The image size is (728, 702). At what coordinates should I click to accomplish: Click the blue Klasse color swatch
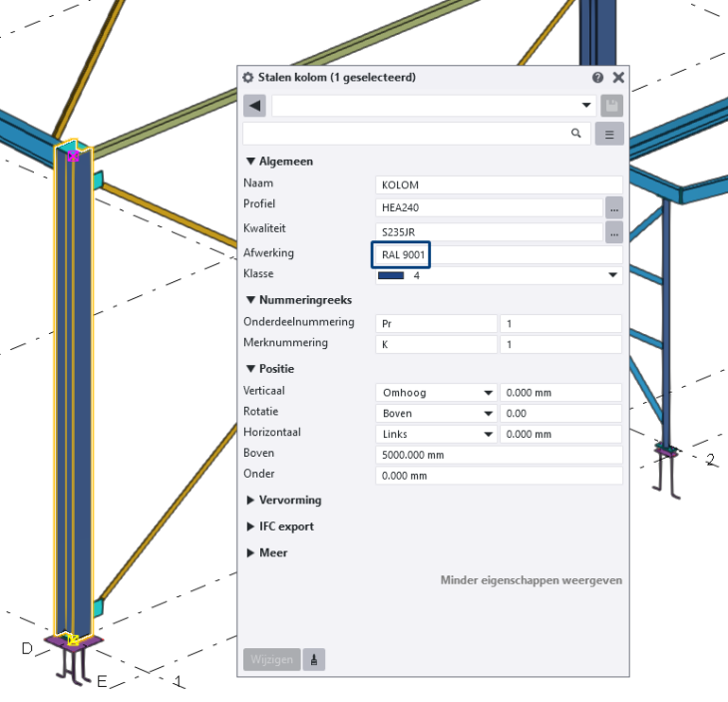pos(391,275)
